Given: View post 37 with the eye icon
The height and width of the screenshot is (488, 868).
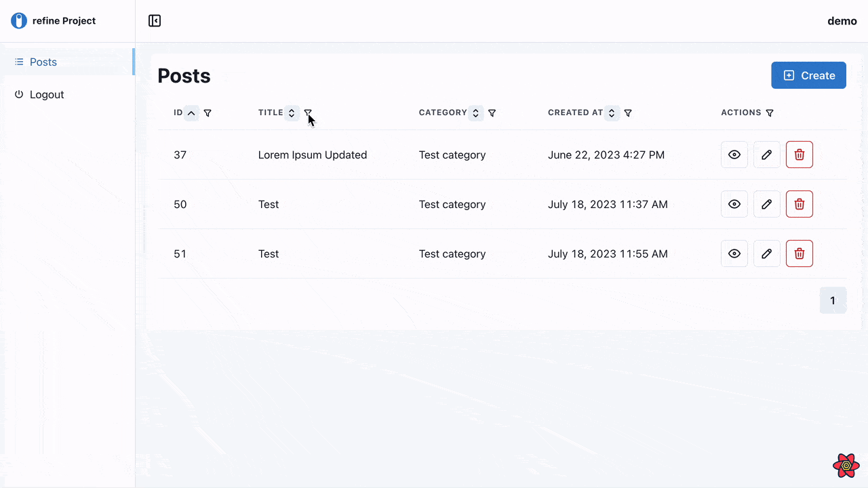Looking at the screenshot, I should click(734, 155).
